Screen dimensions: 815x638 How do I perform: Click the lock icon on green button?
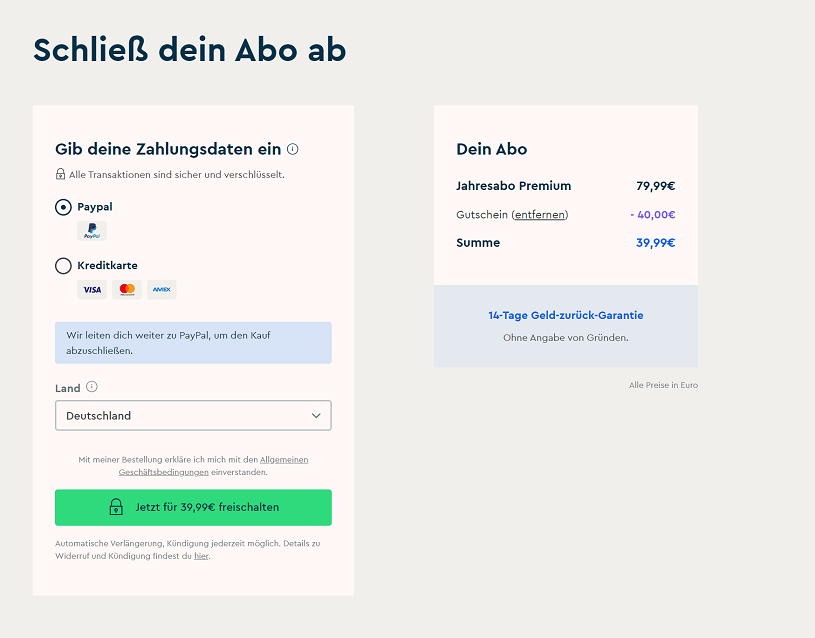click(116, 507)
